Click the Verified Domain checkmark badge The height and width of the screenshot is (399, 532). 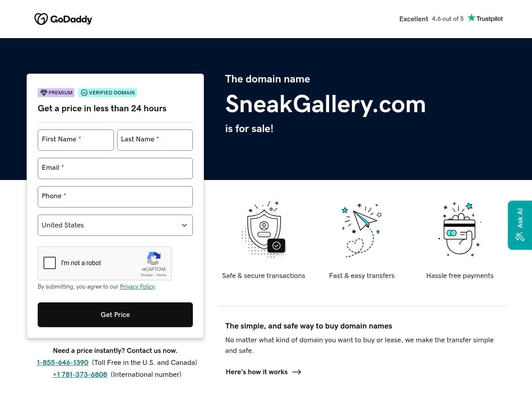tap(84, 93)
